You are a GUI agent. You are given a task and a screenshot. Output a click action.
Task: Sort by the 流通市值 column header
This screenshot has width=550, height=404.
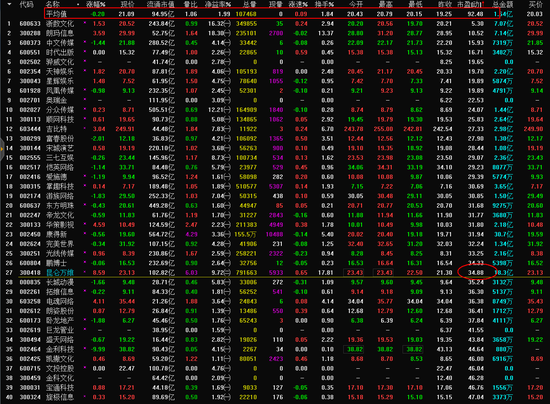click(161, 4)
